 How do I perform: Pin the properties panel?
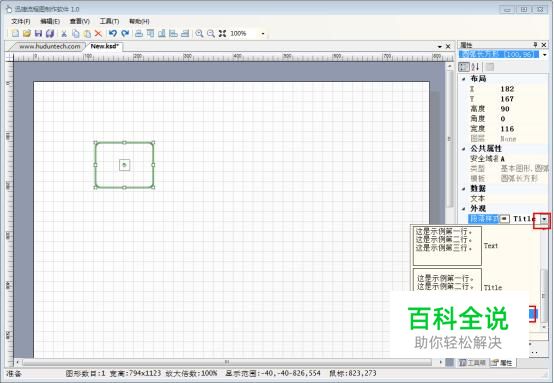535,45
